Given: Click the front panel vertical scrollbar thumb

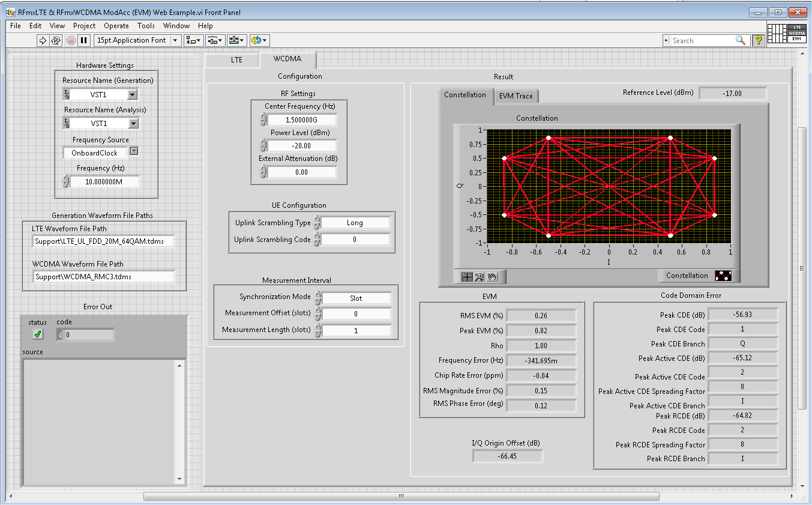Looking at the screenshot, I should [x=802, y=269].
